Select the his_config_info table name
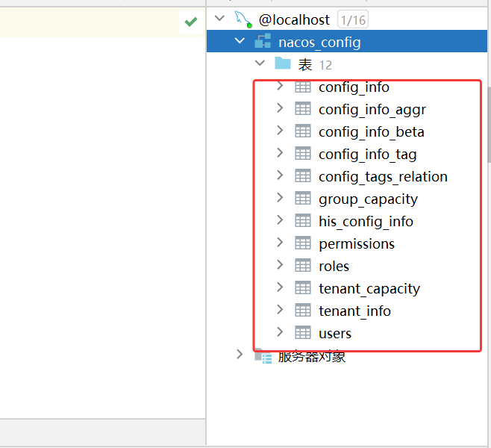 (366, 222)
